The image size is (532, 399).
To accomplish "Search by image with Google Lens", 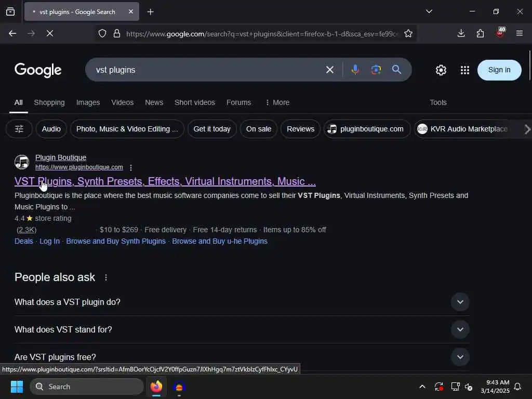I will coord(376,70).
